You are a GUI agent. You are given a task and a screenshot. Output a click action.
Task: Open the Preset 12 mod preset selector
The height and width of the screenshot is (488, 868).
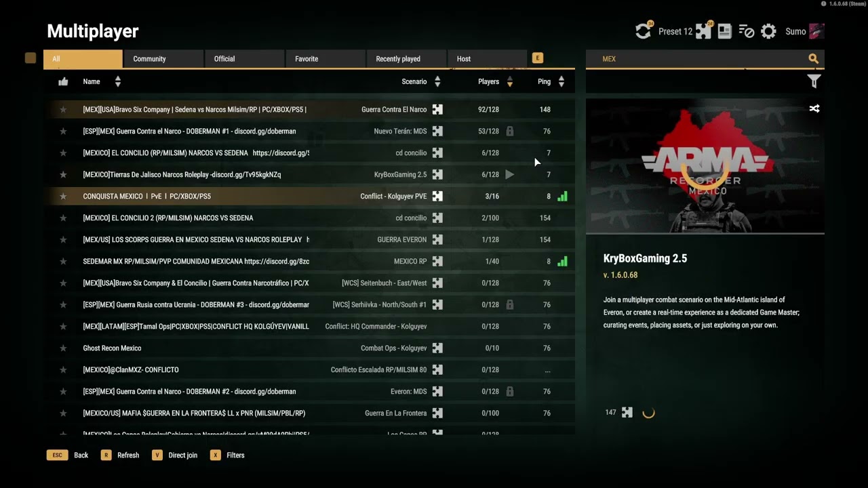[675, 32]
